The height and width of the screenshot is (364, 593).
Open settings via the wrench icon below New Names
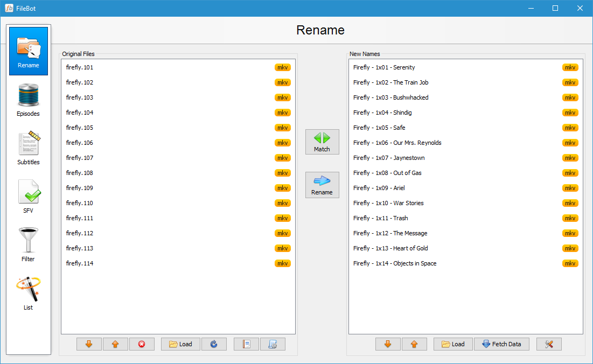[549, 344]
